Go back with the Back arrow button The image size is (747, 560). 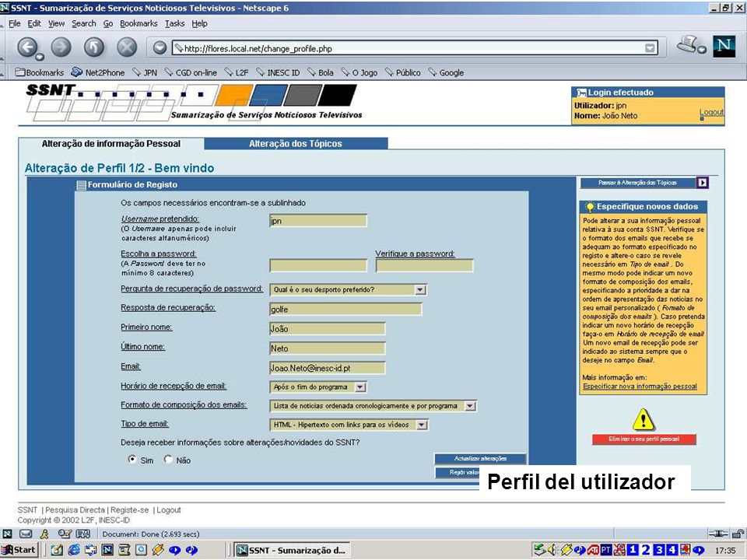(27, 47)
